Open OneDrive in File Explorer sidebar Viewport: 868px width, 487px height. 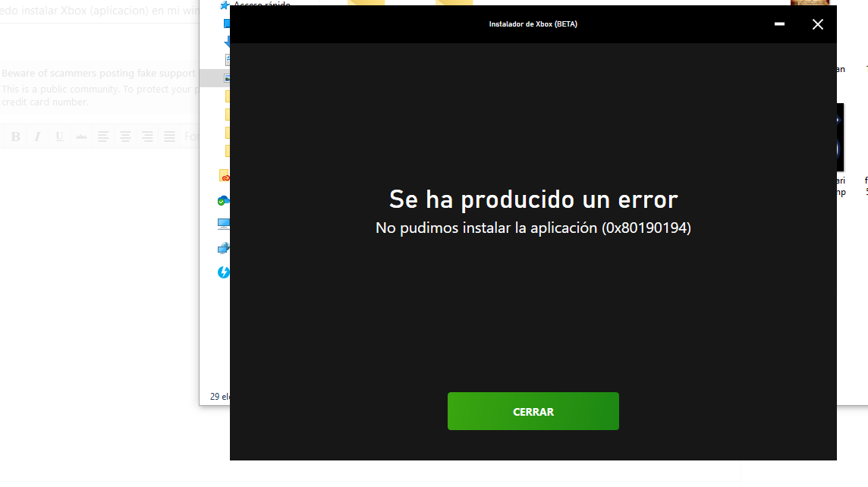pos(223,200)
